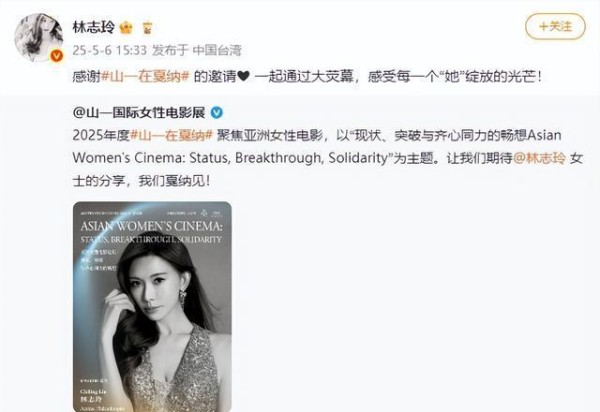Click the post timestamp 25-5-6 15:33
This screenshot has height=412, width=600.
click(x=109, y=50)
